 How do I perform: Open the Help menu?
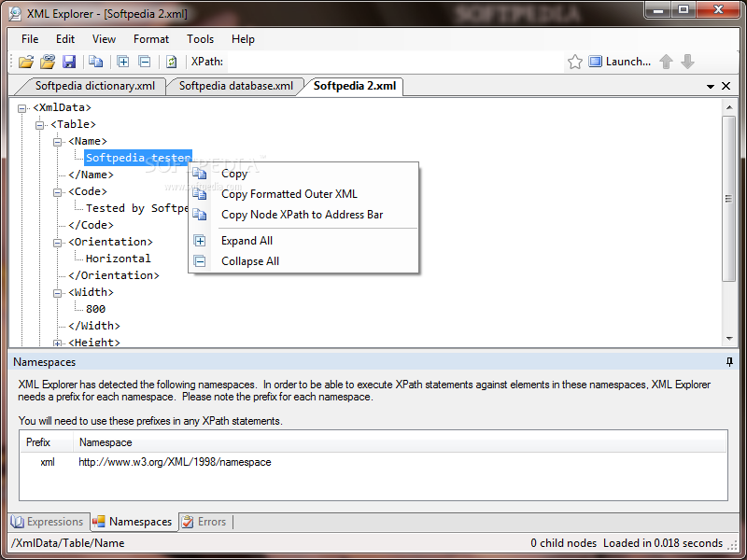pos(243,39)
